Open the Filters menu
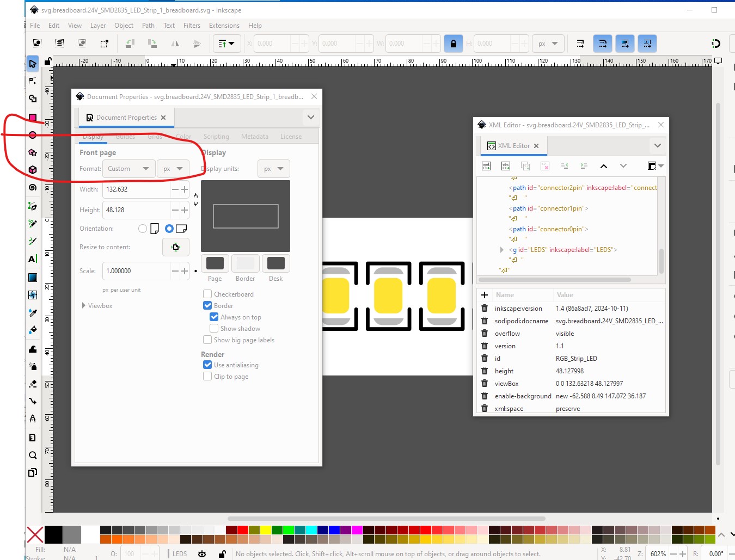This screenshot has width=735, height=560. (192, 26)
